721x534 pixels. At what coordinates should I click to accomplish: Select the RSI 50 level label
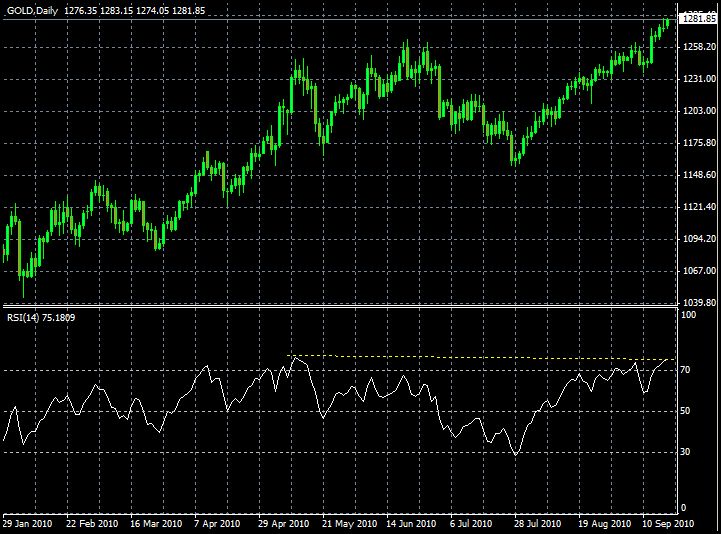point(686,411)
